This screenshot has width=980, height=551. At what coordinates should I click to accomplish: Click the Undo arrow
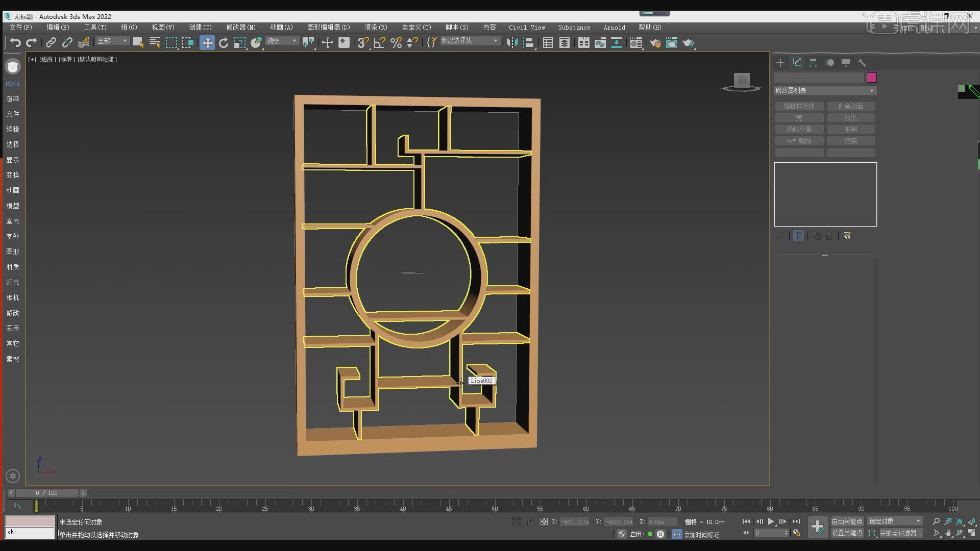pyautogui.click(x=15, y=43)
